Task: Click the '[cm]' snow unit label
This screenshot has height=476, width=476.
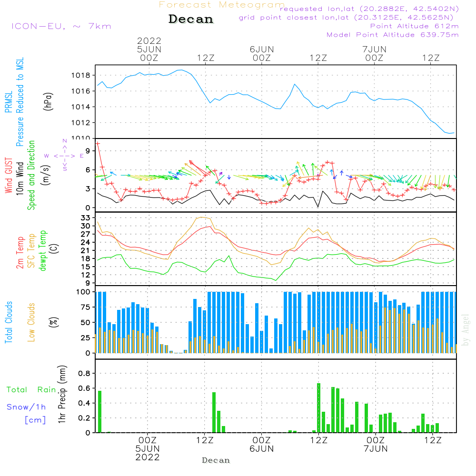Action: point(35,420)
